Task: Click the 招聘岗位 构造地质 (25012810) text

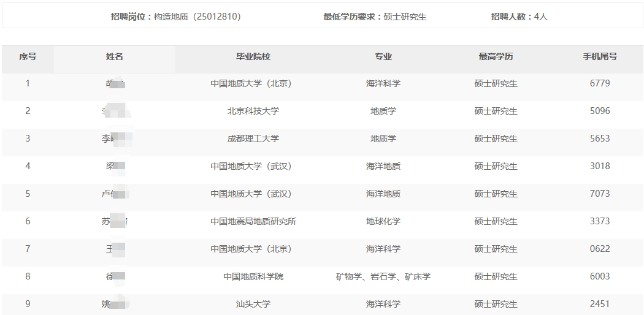Action: [175, 17]
